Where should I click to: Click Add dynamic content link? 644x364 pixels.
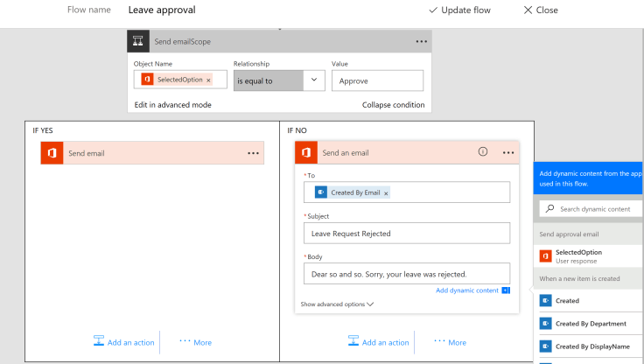(467, 290)
